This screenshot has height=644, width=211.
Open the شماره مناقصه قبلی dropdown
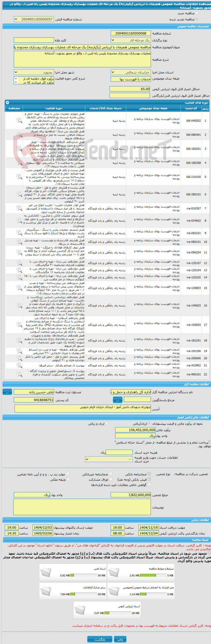34,19
